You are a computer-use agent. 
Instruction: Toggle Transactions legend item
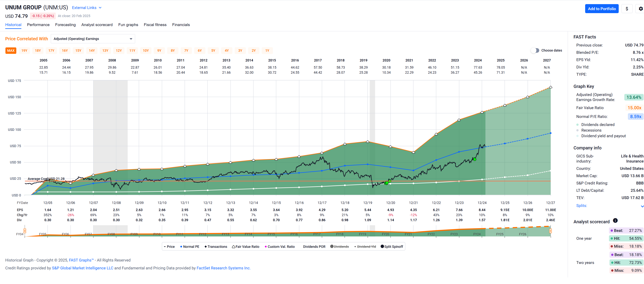[216, 247]
